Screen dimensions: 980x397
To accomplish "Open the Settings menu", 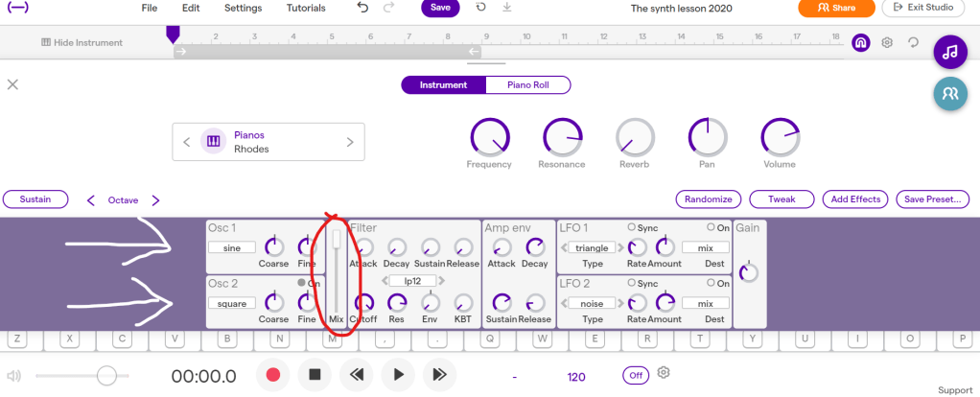I will tap(243, 8).
